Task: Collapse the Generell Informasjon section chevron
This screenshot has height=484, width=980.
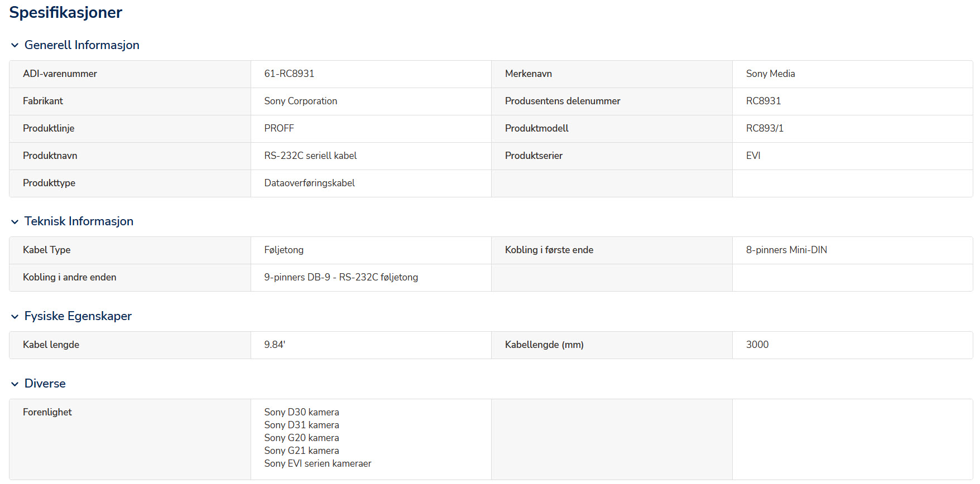Action: coord(15,45)
